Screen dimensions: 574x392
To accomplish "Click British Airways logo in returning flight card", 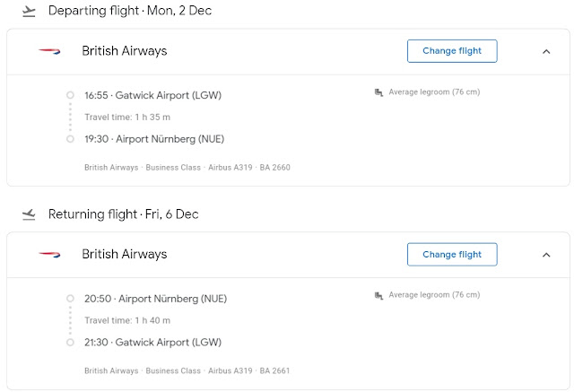I will click(x=49, y=255).
